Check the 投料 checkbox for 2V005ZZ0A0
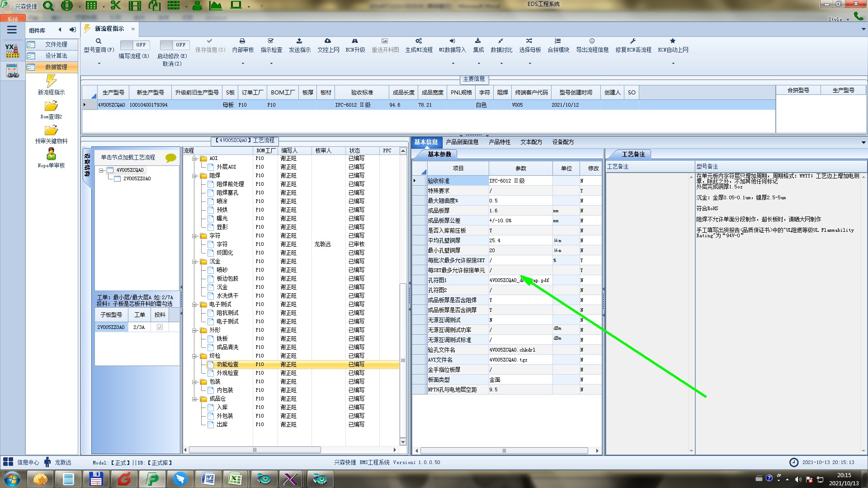Image resolution: width=868 pixels, height=488 pixels. pos(160,327)
